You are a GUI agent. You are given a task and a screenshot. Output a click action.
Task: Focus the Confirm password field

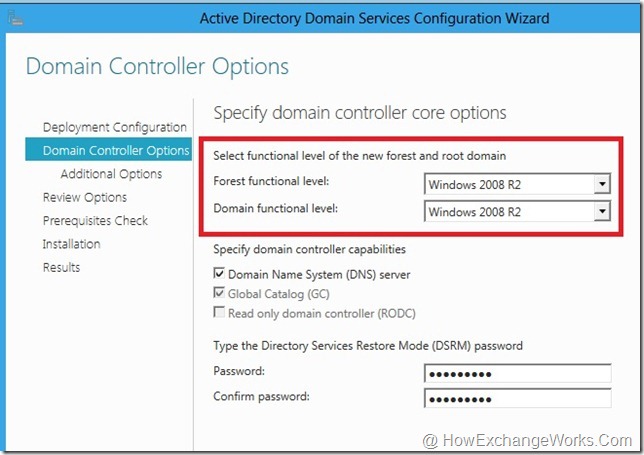(x=516, y=400)
